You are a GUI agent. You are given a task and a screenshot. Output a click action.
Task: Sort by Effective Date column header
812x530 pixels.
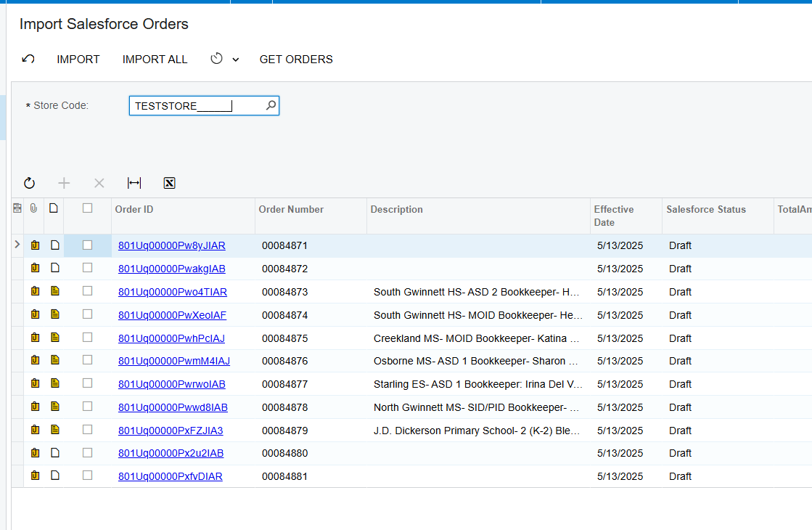point(614,216)
